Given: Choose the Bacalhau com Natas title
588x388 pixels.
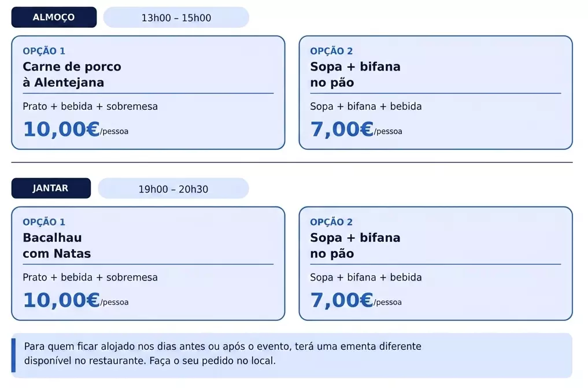Looking at the screenshot, I should coord(57,246).
